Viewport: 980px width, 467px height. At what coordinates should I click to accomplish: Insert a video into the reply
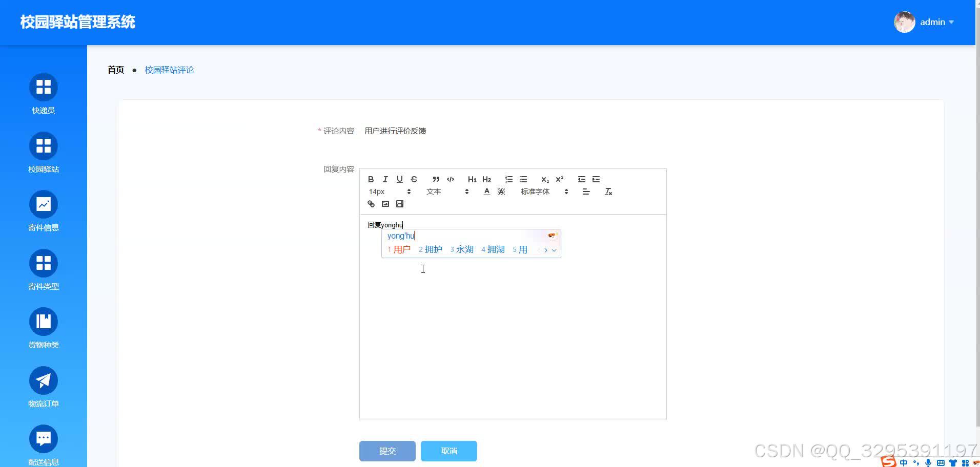click(x=400, y=204)
